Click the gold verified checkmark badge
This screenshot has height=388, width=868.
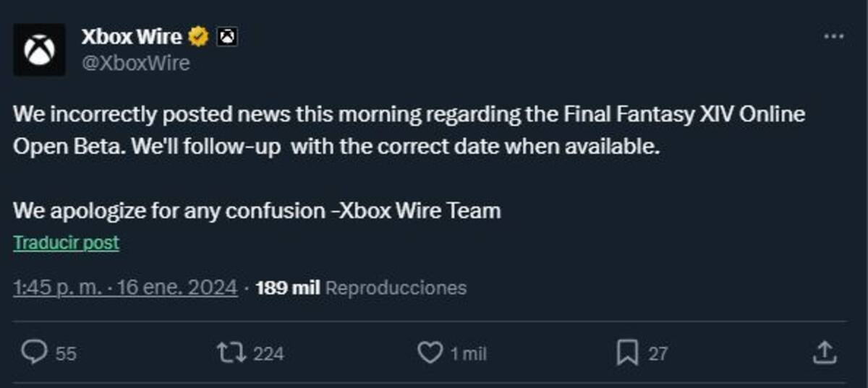198,37
